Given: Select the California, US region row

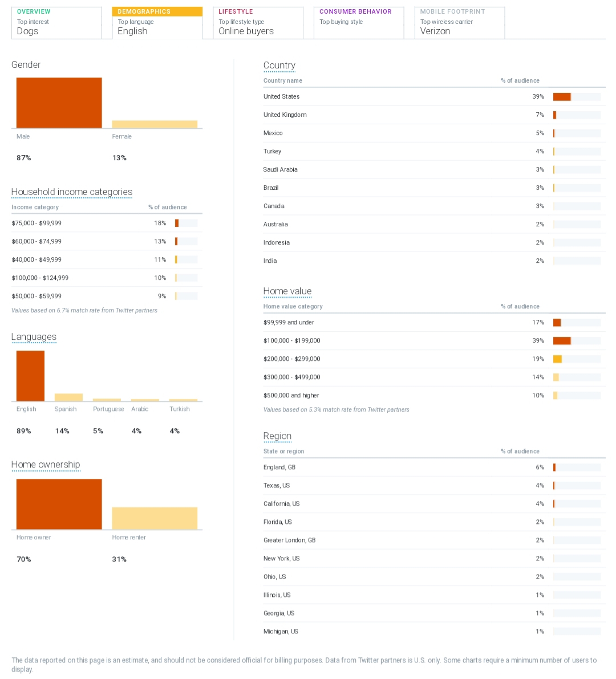Looking at the screenshot, I should (434, 503).
